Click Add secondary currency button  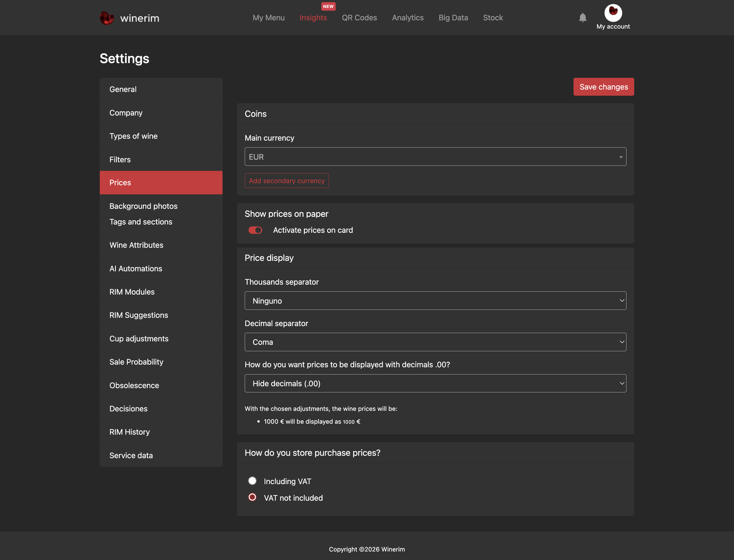[x=287, y=181]
